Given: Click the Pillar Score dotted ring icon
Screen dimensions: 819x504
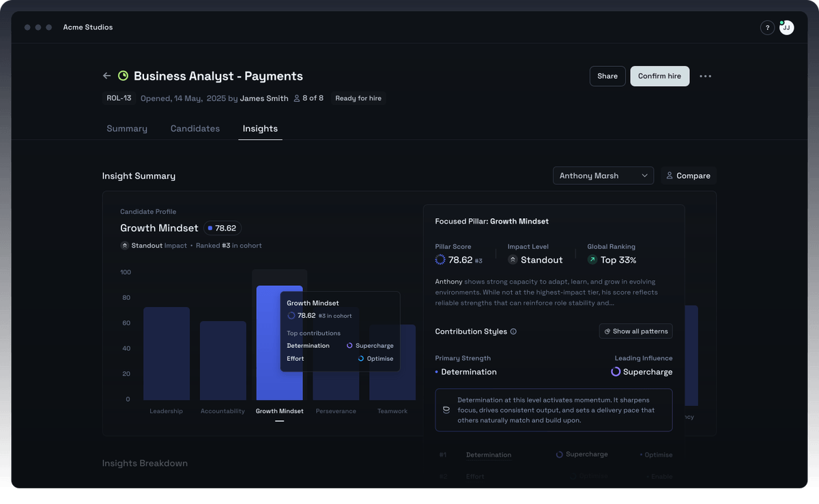Looking at the screenshot, I should click(440, 260).
